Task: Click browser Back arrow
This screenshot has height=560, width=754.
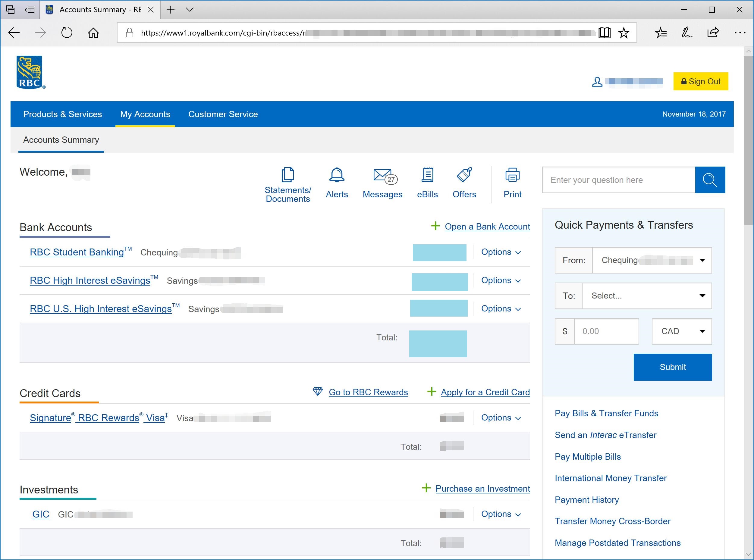Action: coord(14,33)
